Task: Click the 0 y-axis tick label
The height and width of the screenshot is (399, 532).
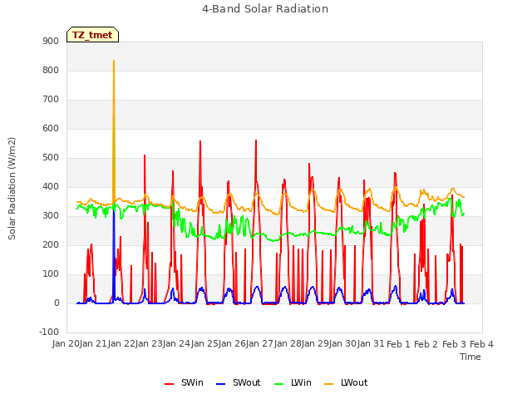Action: [57, 303]
